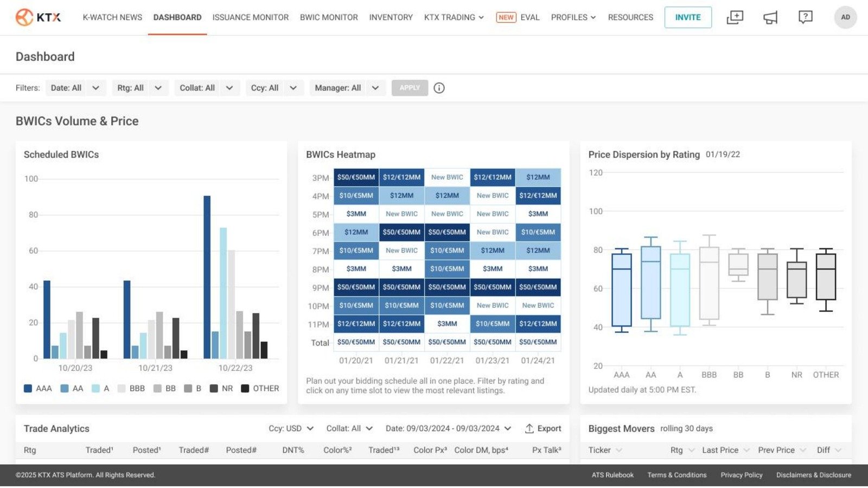This screenshot has width=868, height=488.
Task: Select 11PM 01/22/21 $3MM cell
Action: (447, 324)
